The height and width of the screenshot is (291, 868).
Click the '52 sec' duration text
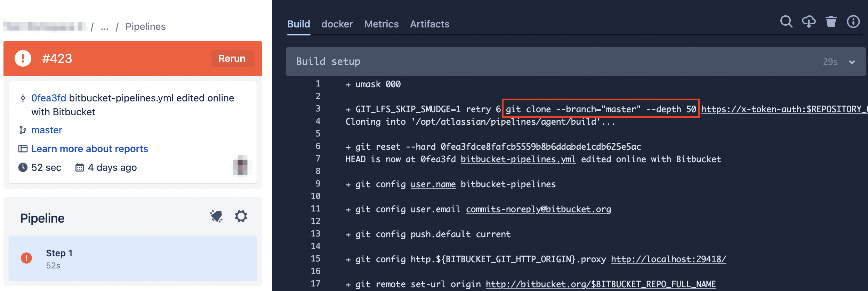pos(46,168)
